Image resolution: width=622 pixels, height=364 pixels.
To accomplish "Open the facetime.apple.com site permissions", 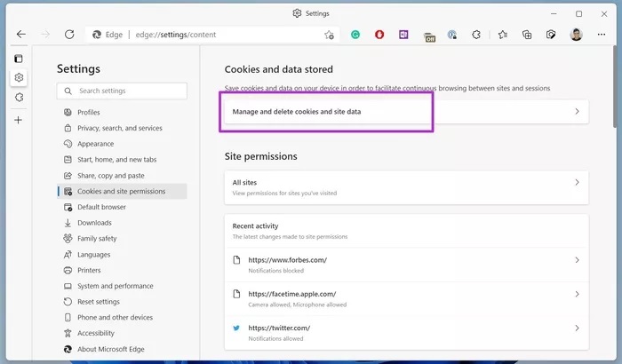I will click(x=404, y=297).
